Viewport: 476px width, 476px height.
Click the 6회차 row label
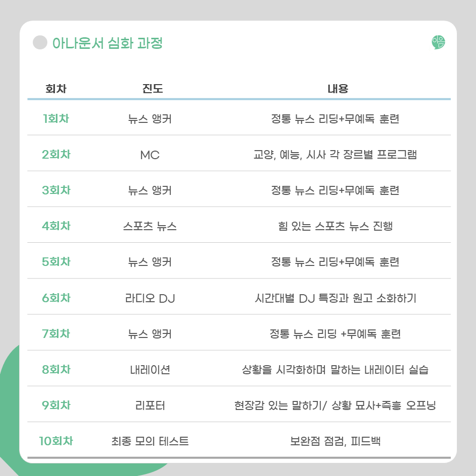pos(56,298)
